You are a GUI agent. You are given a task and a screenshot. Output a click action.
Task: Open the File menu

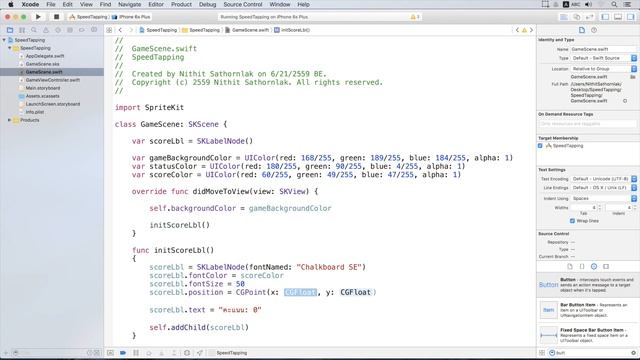tap(51, 4)
